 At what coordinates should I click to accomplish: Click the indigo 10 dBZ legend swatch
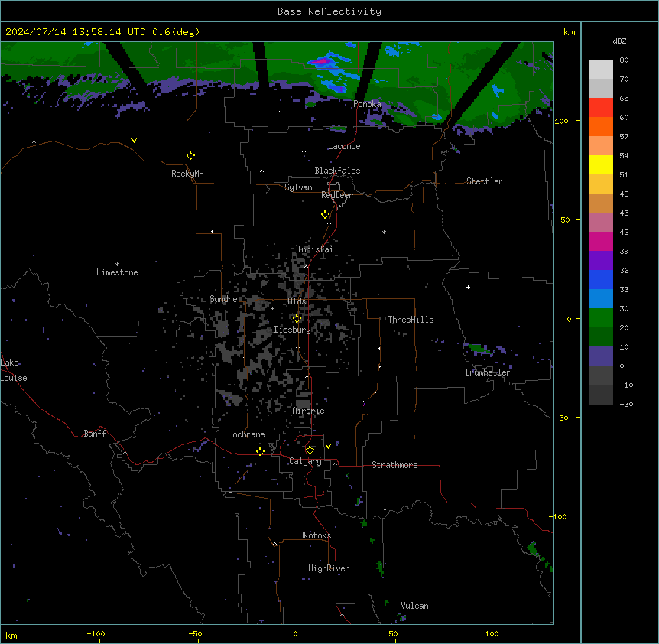(601, 356)
